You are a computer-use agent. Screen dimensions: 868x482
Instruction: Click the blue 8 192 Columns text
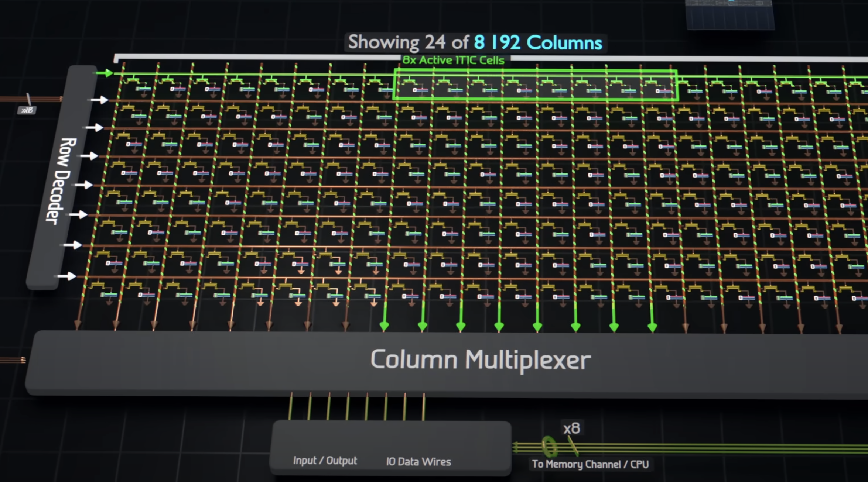point(538,42)
